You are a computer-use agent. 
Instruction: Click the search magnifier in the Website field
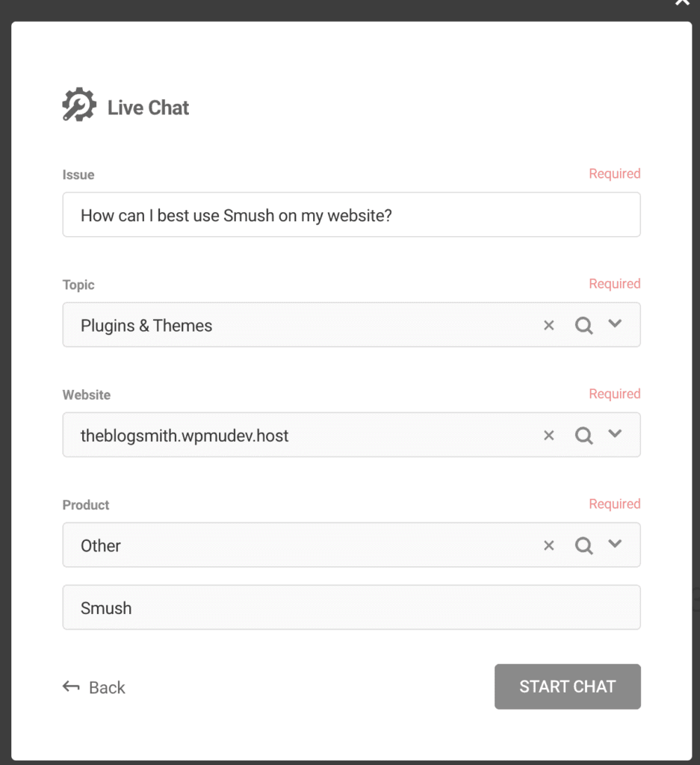tap(583, 435)
